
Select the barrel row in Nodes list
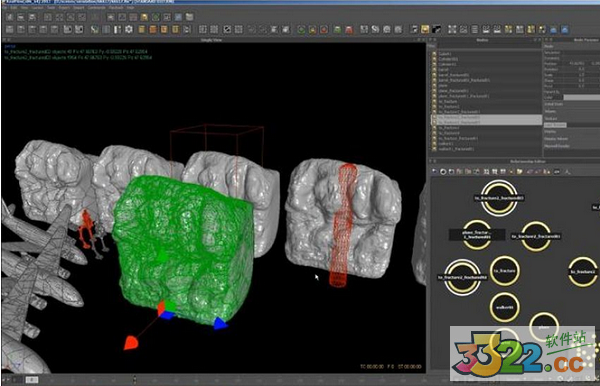(486, 70)
